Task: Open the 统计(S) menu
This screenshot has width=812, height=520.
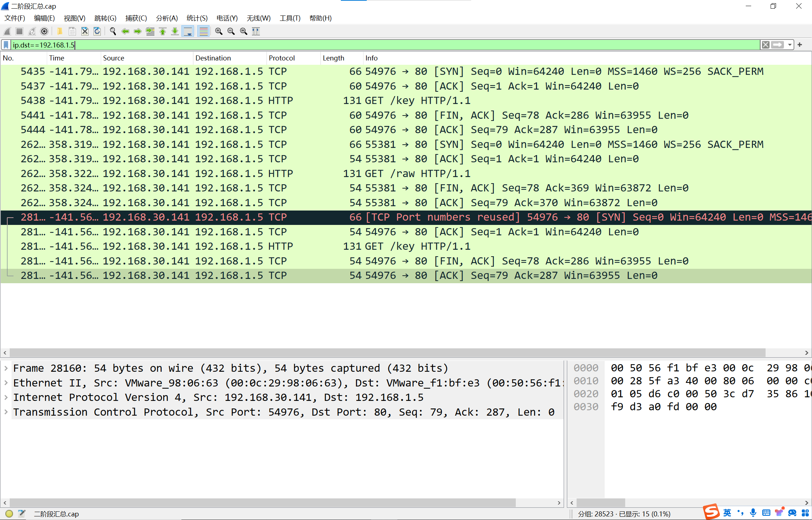Action: click(197, 18)
